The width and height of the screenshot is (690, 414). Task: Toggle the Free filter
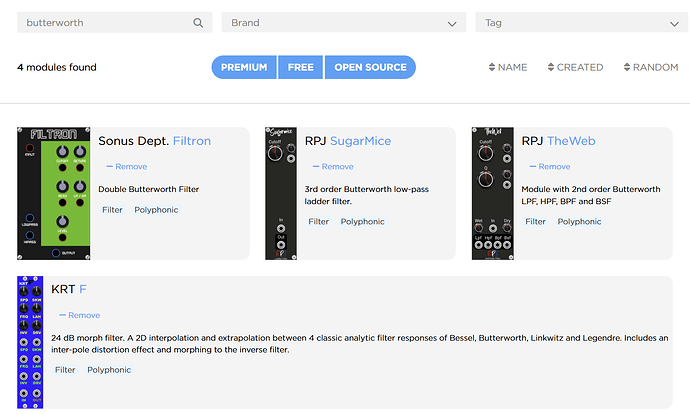point(300,67)
